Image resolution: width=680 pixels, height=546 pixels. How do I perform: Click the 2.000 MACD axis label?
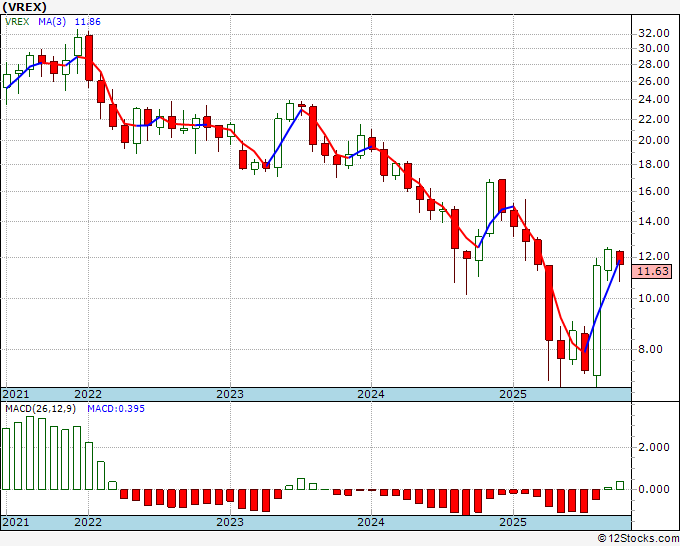tap(654, 448)
